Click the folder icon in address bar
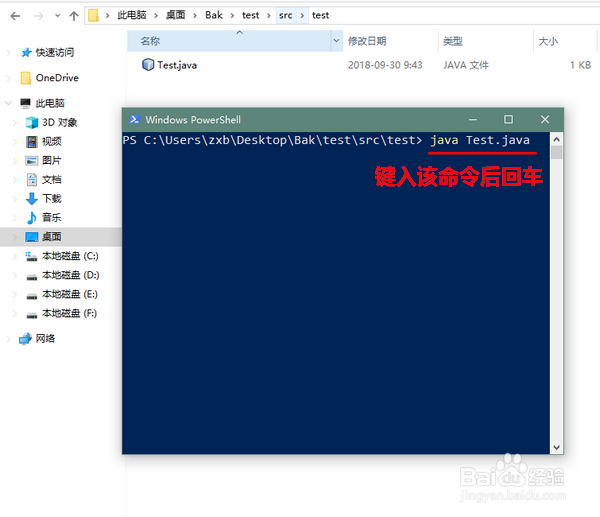The height and width of the screenshot is (517, 600). (x=93, y=16)
